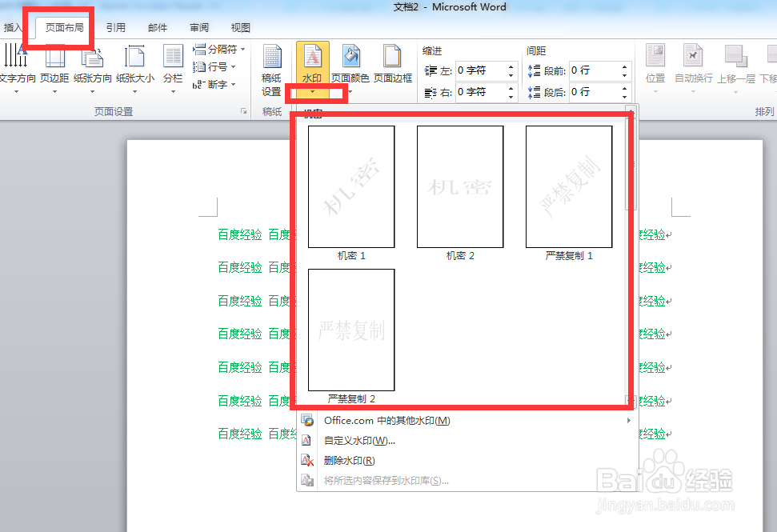Switch to the Mailings (邮件) tab

coord(158,28)
